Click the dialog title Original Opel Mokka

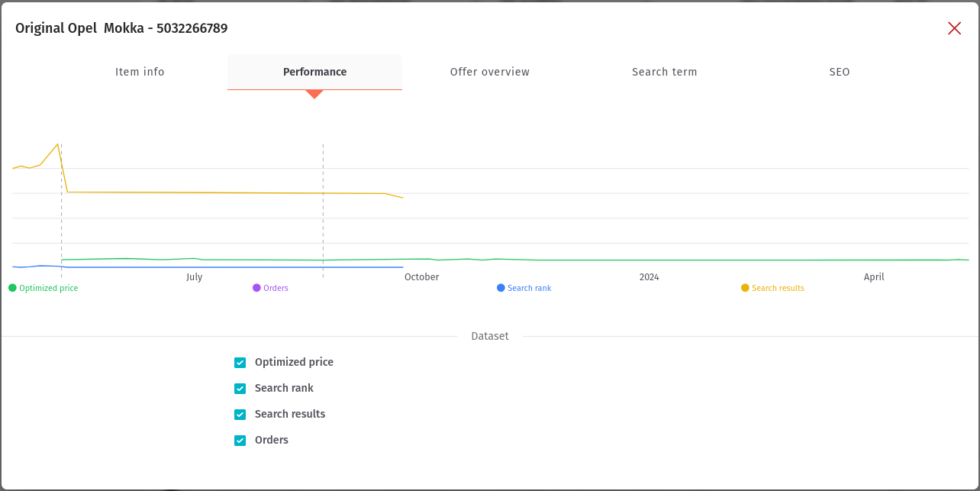(121, 28)
